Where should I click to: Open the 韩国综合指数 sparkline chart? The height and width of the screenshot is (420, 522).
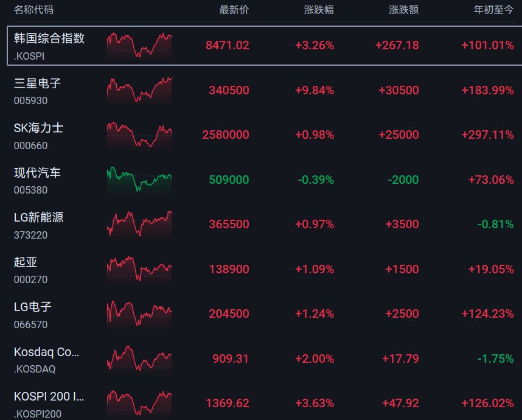[139, 46]
